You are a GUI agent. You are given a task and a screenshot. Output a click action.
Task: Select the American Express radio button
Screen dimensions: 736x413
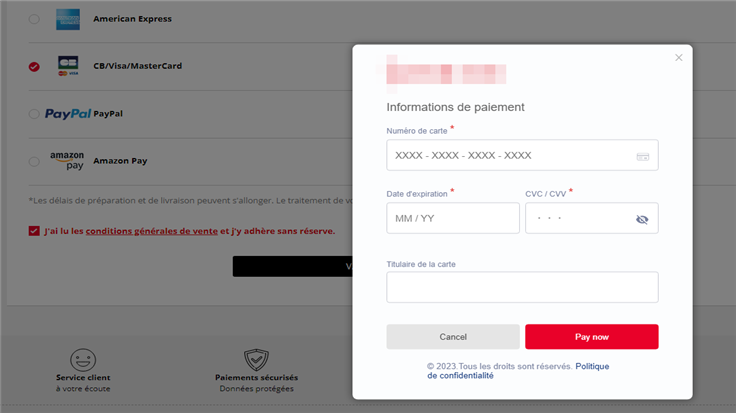[35, 19]
